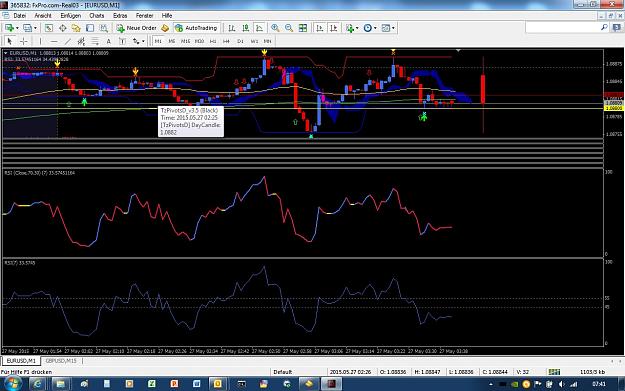The height and width of the screenshot is (391, 625).
Task: Open the periods clock icon
Action: [368, 28]
